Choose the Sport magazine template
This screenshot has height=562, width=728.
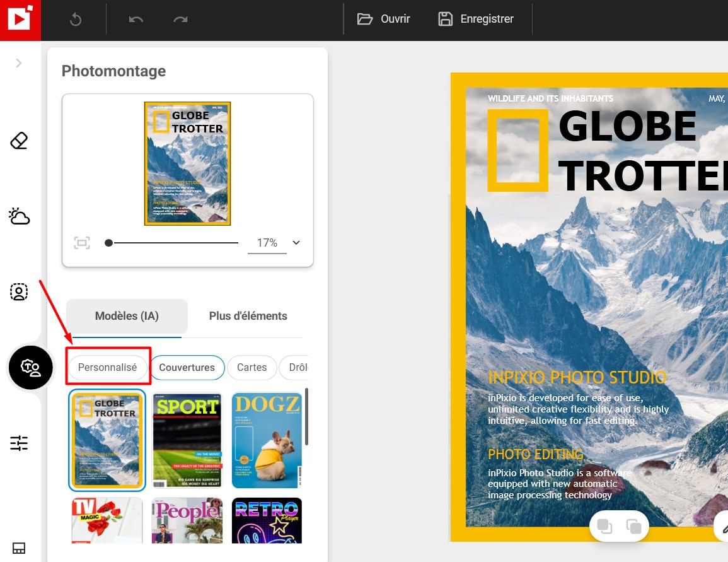pos(188,440)
